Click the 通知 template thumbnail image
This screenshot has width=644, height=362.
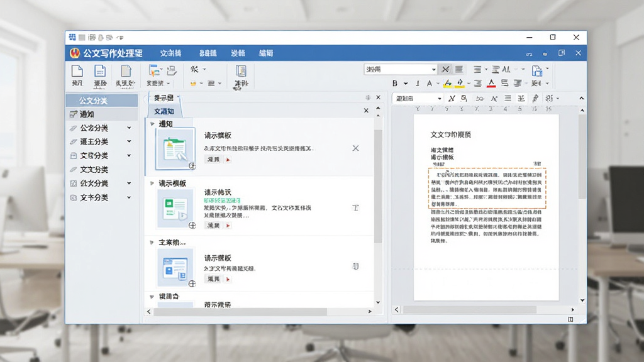pos(175,149)
